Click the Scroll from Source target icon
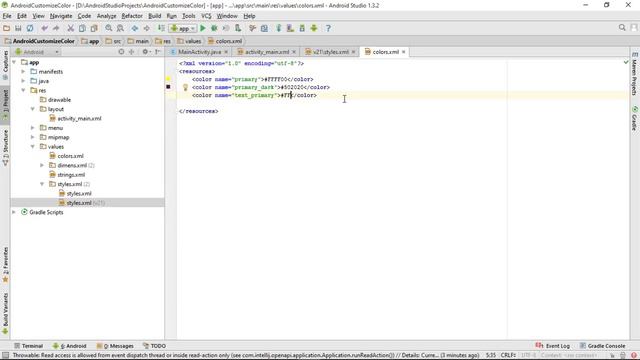Image resolution: width=640 pixels, height=360 pixels. (121, 52)
